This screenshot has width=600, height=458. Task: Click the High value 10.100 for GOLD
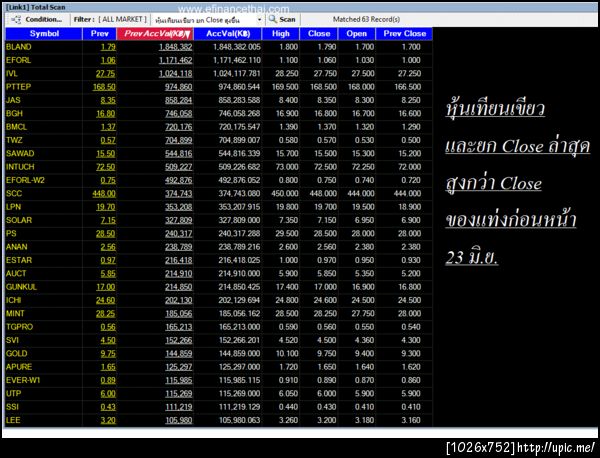point(287,354)
